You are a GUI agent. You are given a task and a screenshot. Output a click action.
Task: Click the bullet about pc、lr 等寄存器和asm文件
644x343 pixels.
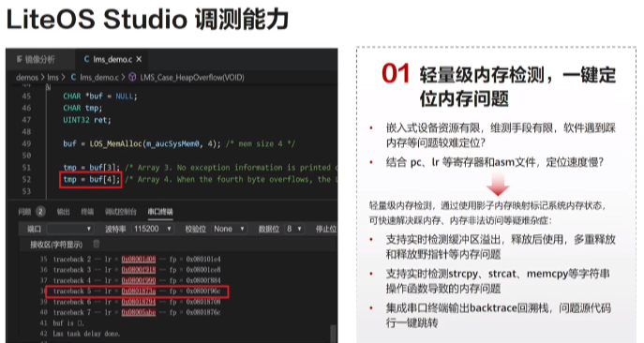(x=495, y=162)
